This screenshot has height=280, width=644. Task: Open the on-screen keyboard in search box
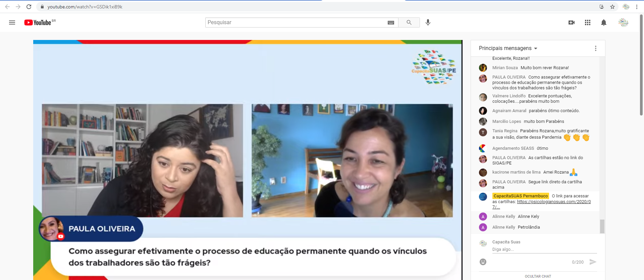tap(391, 22)
